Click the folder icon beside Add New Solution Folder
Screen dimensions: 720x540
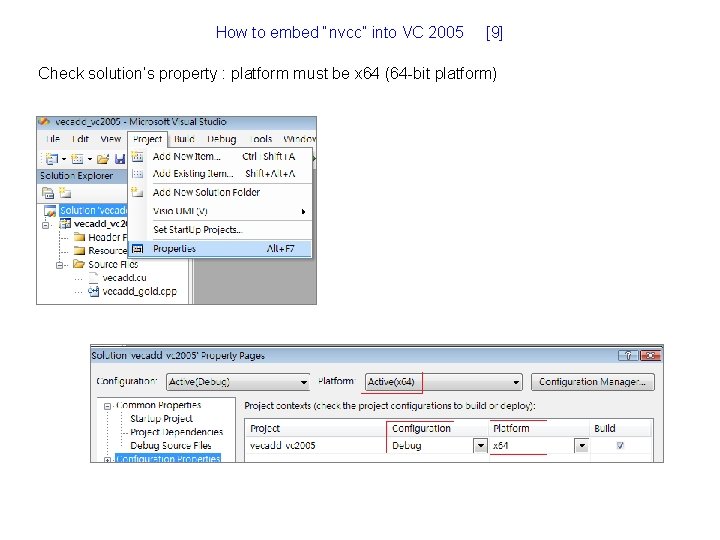[137, 192]
